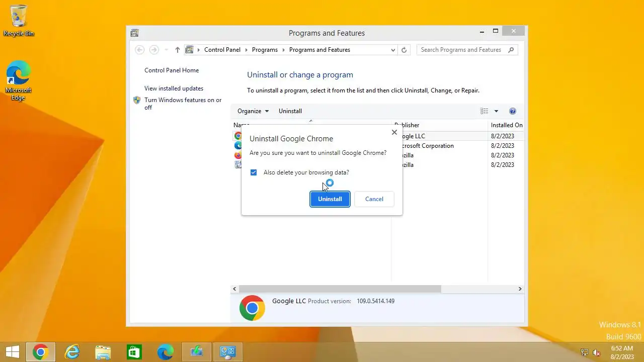The image size is (644, 362).
Task: Sort by the Installed On column header
Action: tap(507, 125)
